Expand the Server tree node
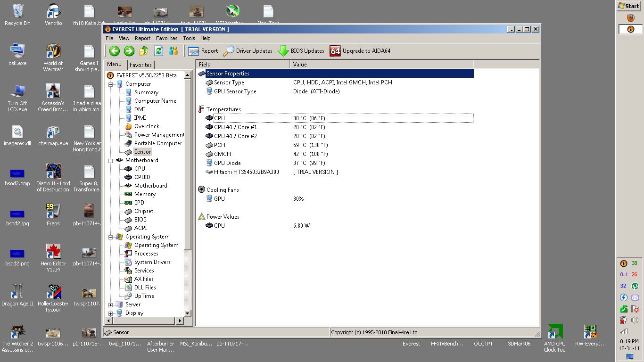Image resolution: width=644 pixels, height=362 pixels. click(111, 304)
